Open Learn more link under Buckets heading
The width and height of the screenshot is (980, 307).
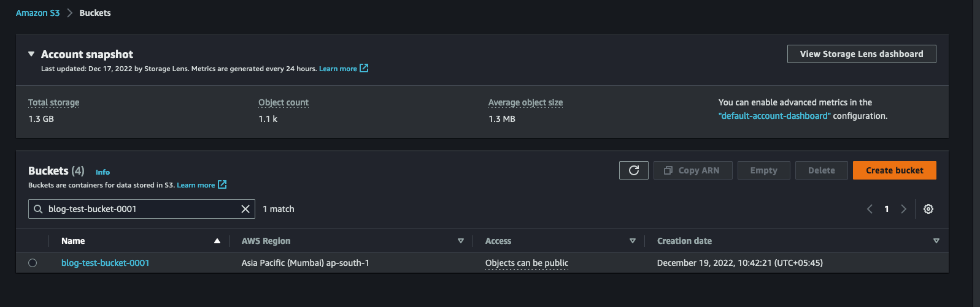196,185
